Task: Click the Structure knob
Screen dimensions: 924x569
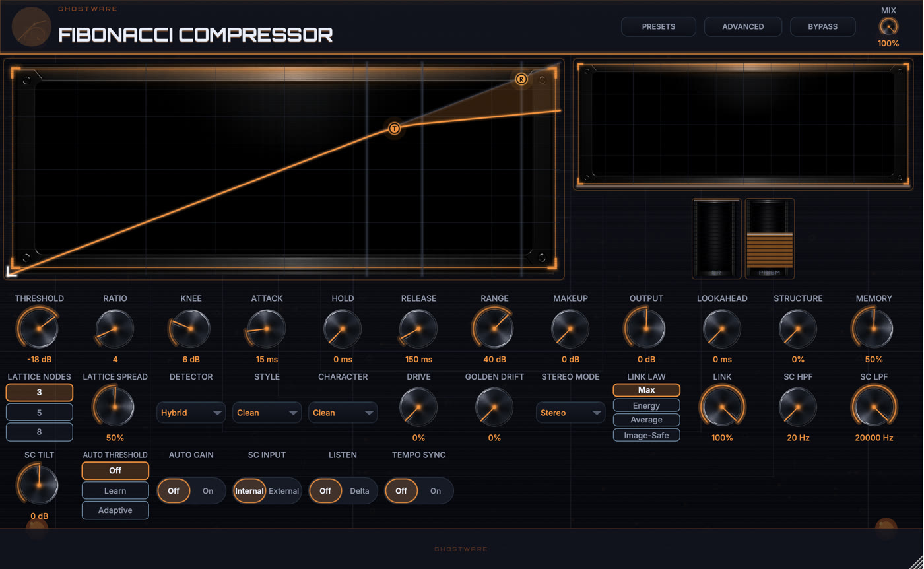Action: pos(798,328)
